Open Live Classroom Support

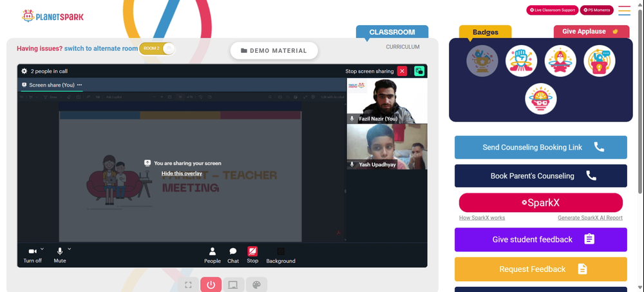coord(552,10)
